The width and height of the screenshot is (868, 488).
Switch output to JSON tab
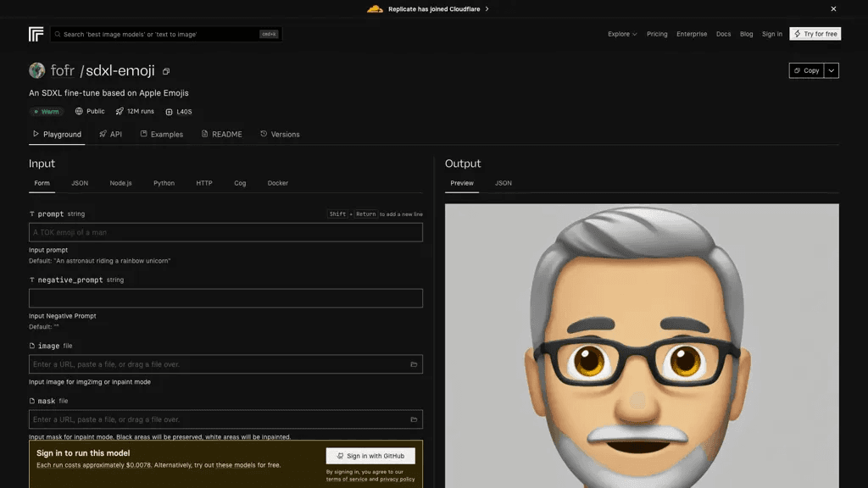[504, 183]
